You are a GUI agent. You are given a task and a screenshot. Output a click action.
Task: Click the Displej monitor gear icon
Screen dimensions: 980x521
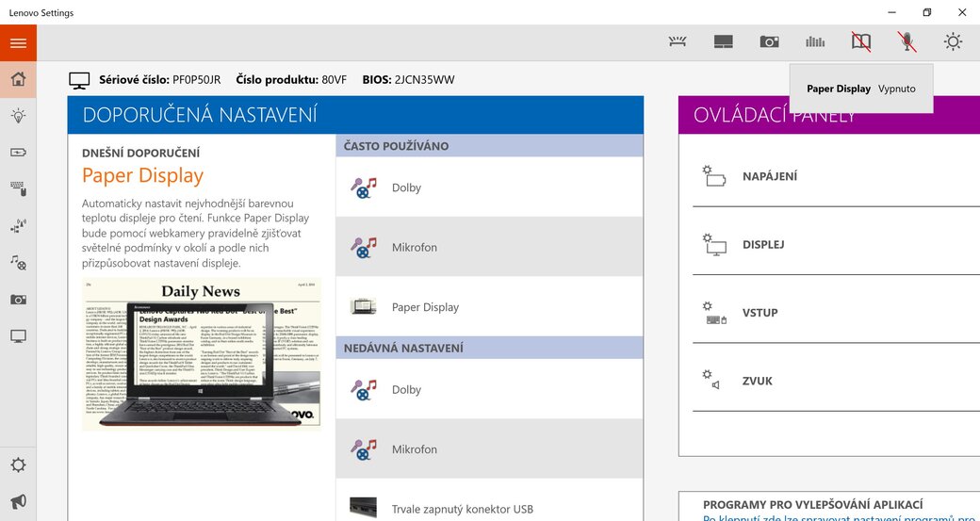[714, 244]
